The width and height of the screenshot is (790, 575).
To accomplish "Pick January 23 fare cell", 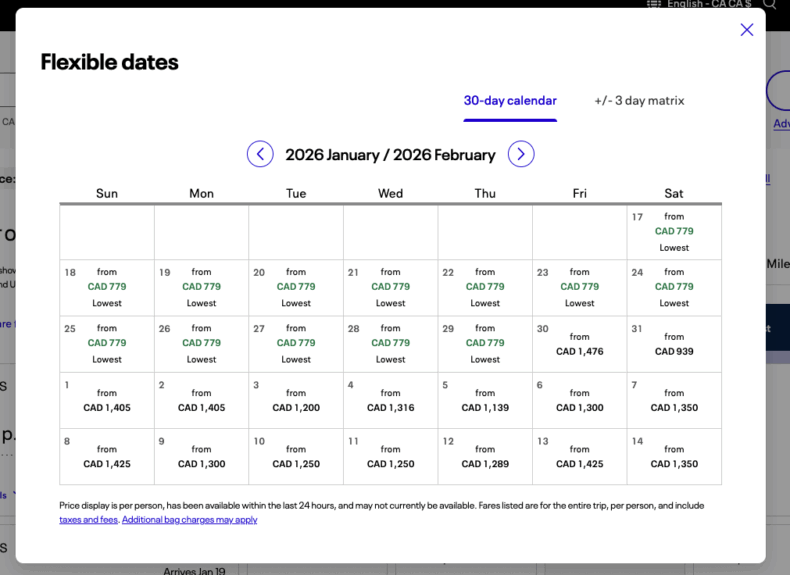I will (579, 288).
